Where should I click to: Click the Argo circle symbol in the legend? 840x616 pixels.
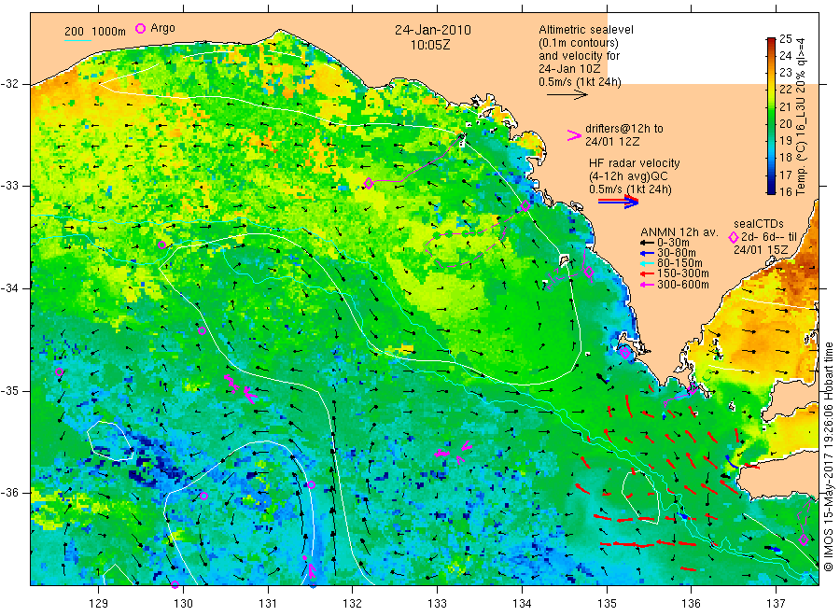click(x=140, y=28)
